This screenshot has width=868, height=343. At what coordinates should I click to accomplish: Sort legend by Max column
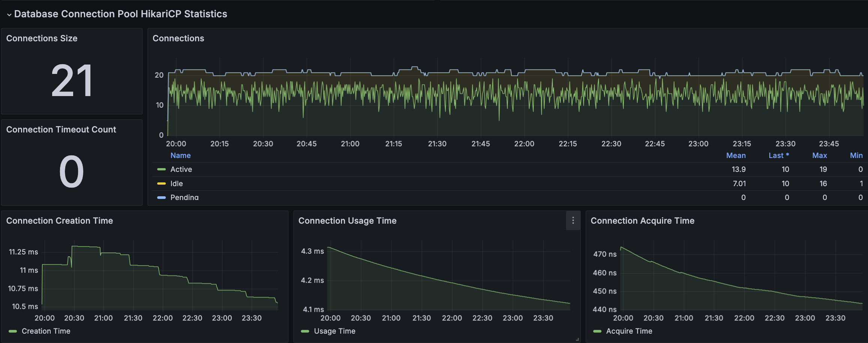pos(820,155)
